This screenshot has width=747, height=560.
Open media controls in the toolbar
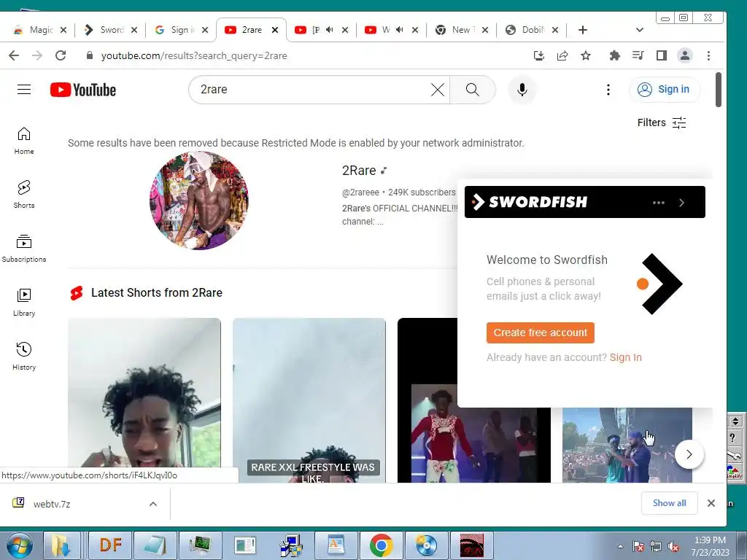tap(638, 55)
